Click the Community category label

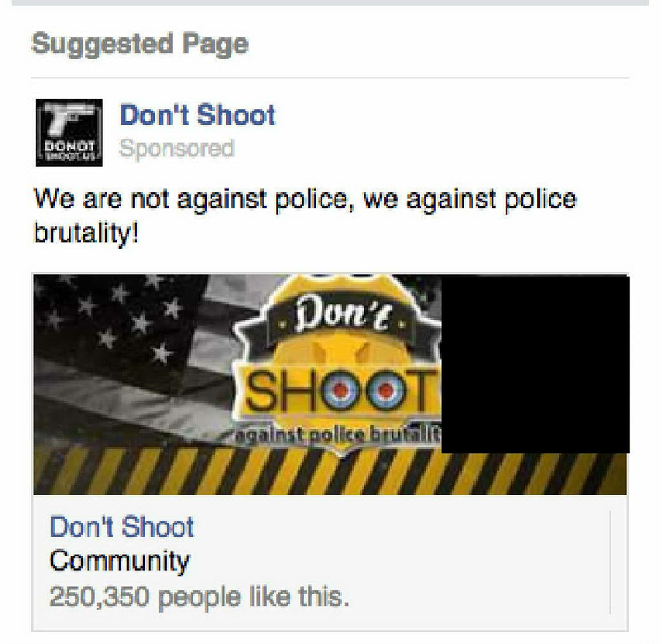click(x=120, y=561)
